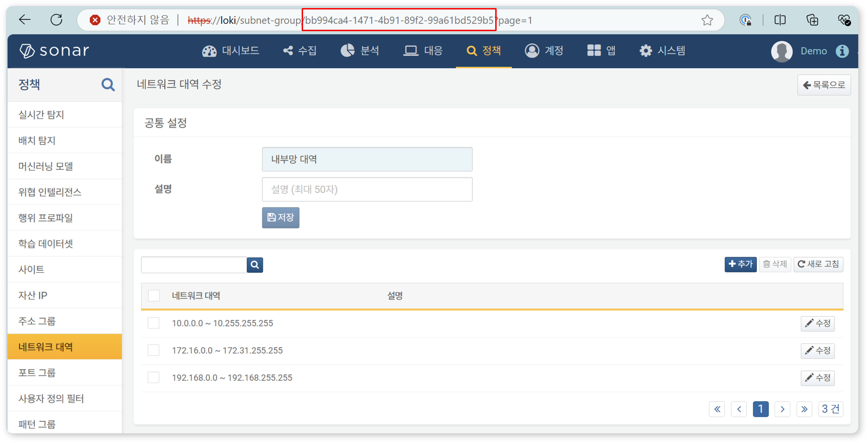Image resolution: width=868 pixels, height=443 pixels.
Task: Open the 시스템 system menu
Action: (662, 51)
